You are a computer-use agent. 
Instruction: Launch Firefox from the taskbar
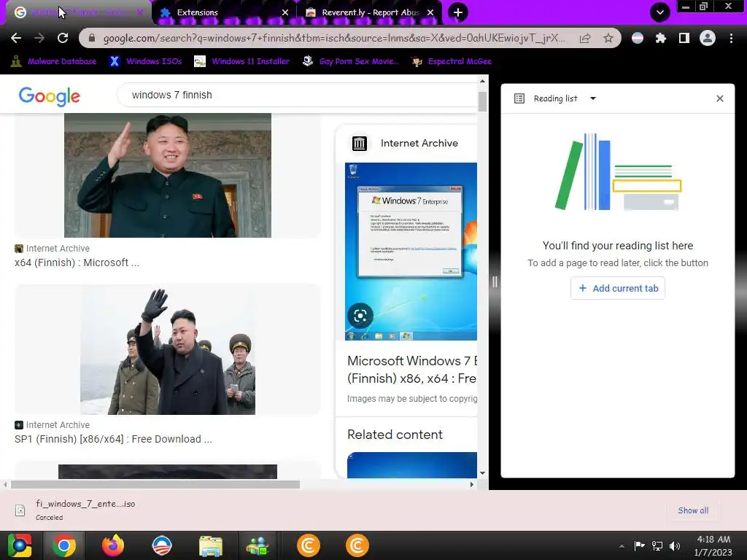(113, 545)
